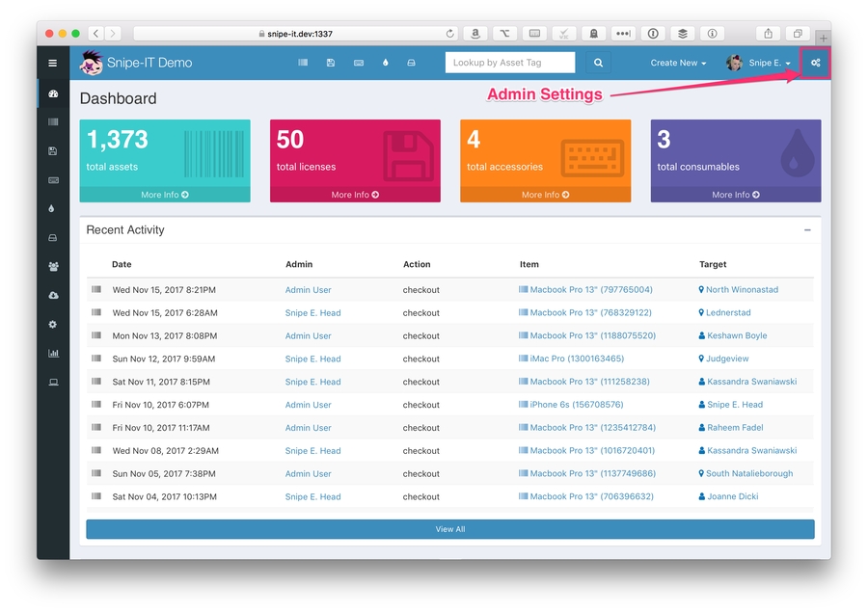
Task: Open People section in left sidebar
Action: point(53,267)
